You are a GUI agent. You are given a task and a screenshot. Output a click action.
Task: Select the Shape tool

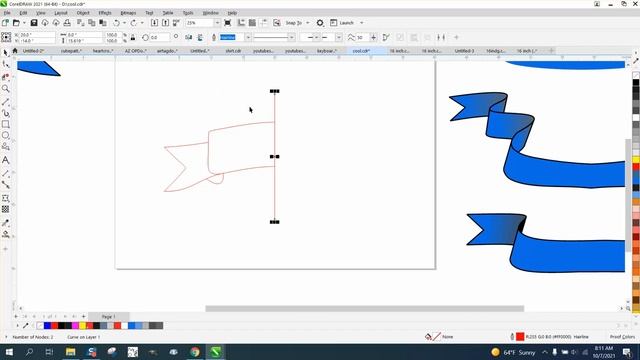[x=5, y=64]
